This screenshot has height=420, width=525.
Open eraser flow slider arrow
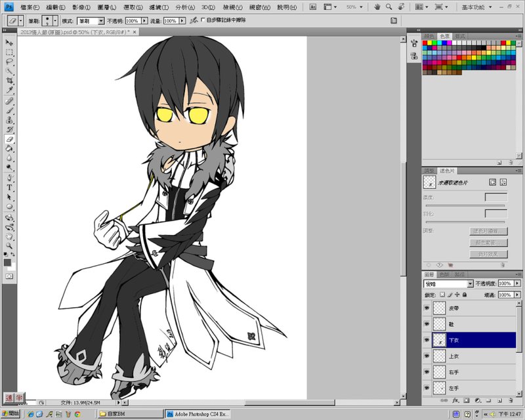[x=182, y=21]
